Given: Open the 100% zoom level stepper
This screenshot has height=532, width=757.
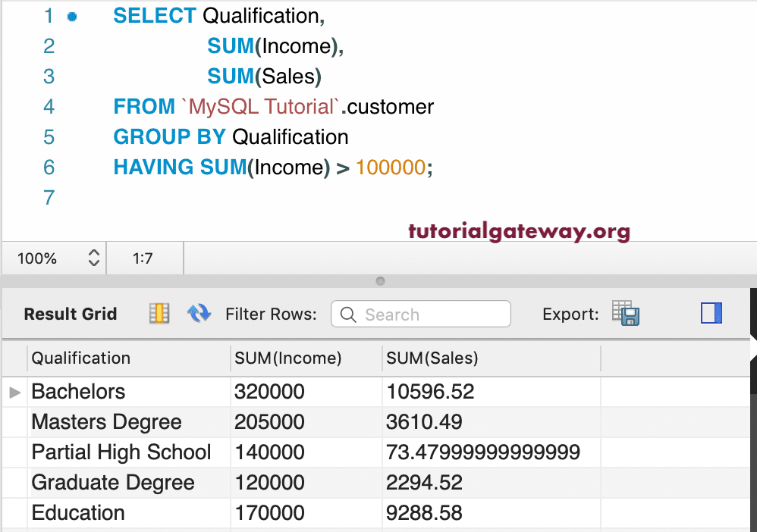Looking at the screenshot, I should click(x=94, y=258).
